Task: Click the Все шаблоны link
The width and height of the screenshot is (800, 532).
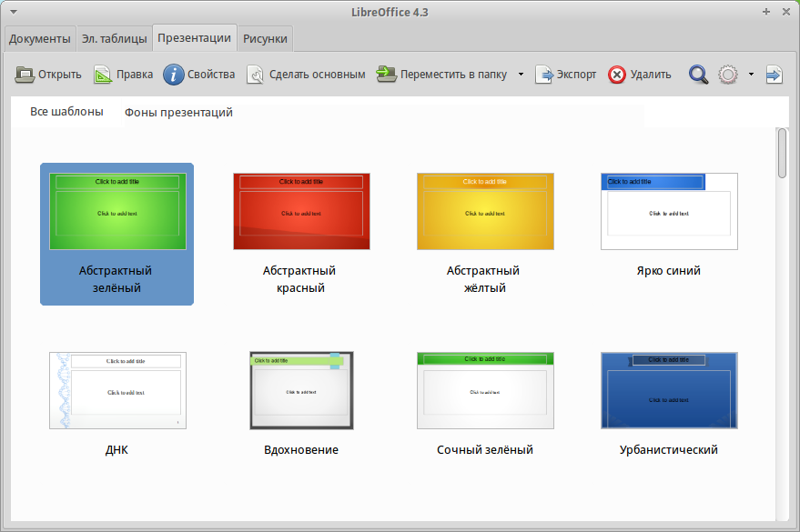Action: coord(66,112)
